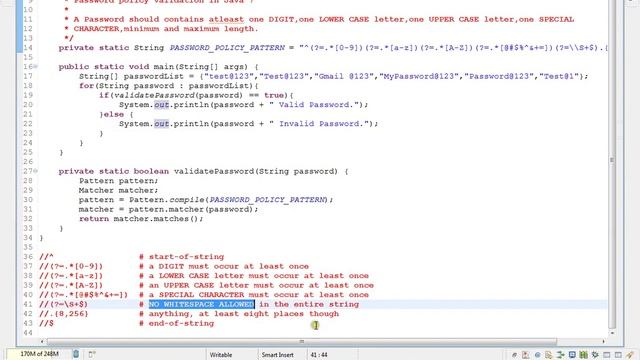
Task: Click comment # end-of-string on line 43
Action: (x=176, y=323)
